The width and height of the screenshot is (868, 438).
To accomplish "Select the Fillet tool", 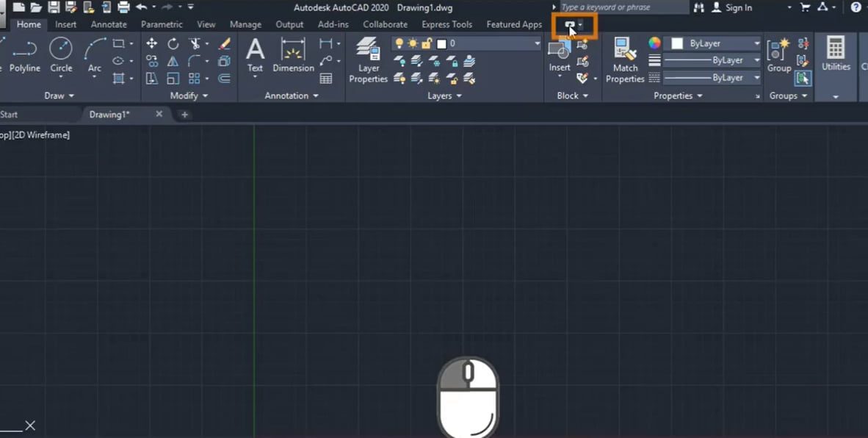I will (195, 61).
